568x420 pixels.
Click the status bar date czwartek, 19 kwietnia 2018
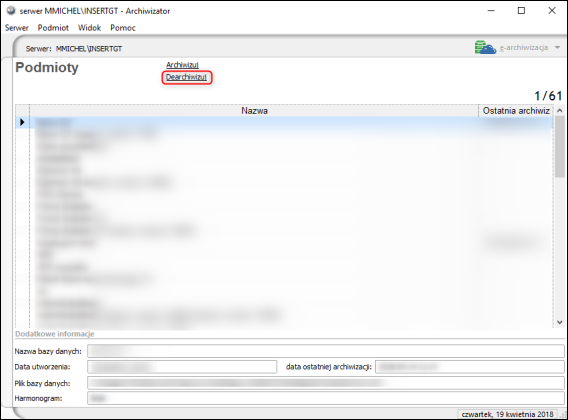point(507,414)
